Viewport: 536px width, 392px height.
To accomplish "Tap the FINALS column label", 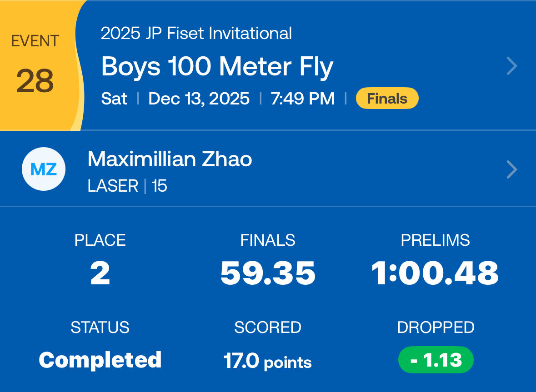I will tap(268, 240).
